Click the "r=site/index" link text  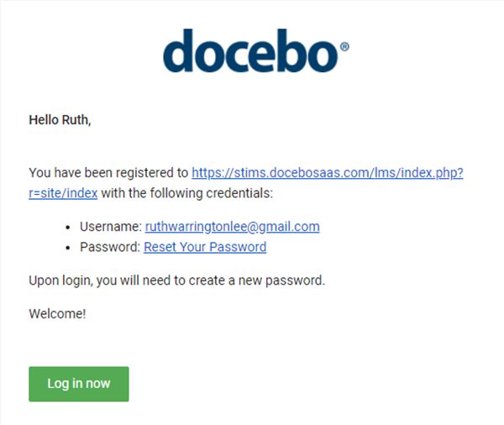click(63, 193)
